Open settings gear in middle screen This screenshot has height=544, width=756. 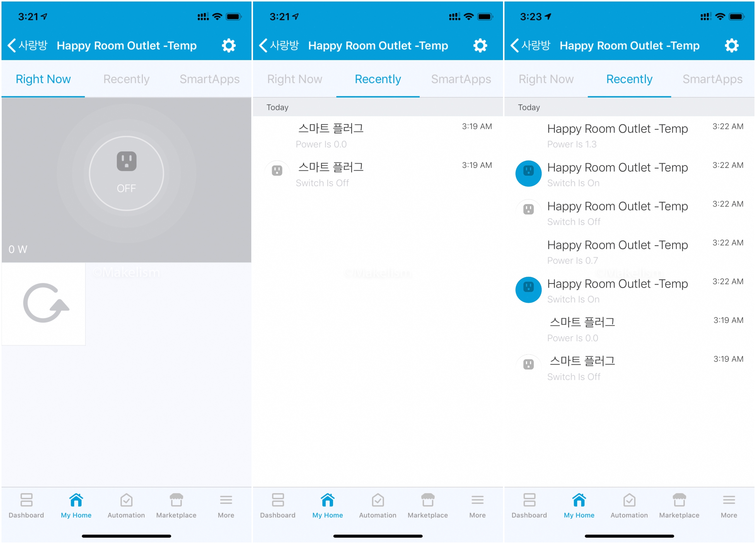pyautogui.click(x=480, y=46)
